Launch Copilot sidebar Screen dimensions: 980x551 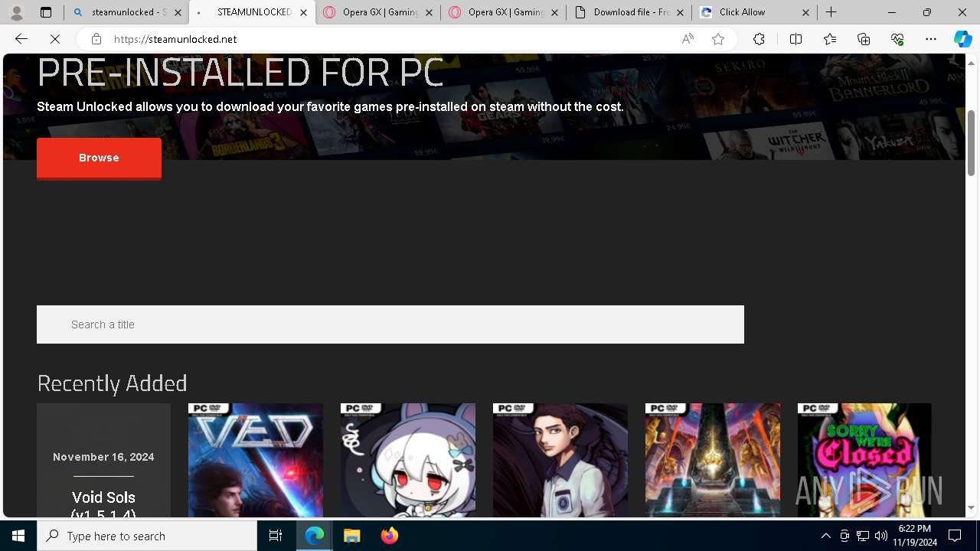(x=962, y=39)
